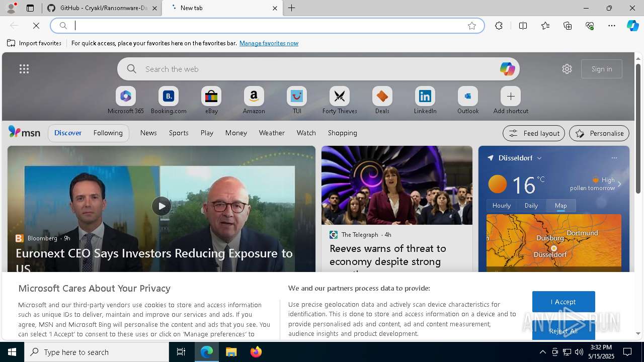Open Settings and more ellipsis
Image resolution: width=644 pixels, height=362 pixels.
tap(612, 26)
